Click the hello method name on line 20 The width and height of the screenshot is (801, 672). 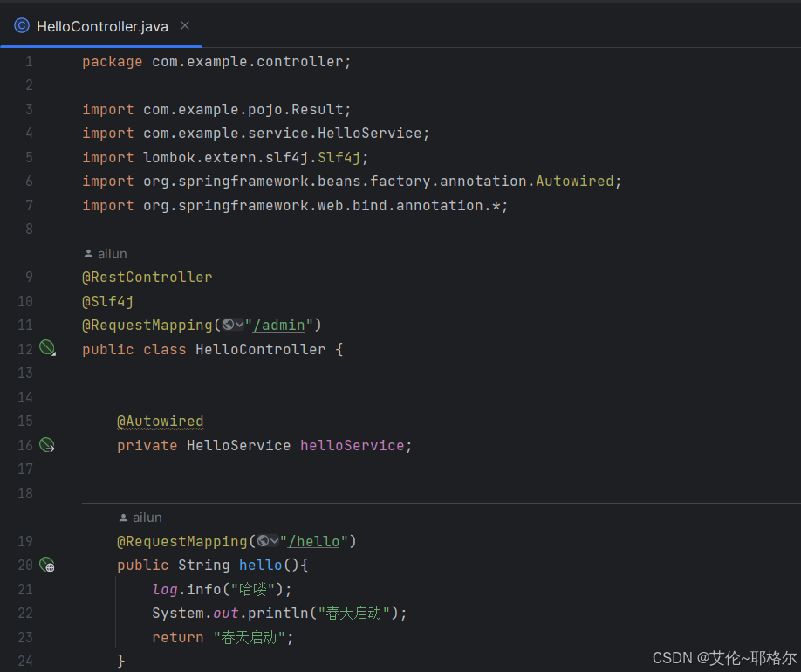pos(261,565)
